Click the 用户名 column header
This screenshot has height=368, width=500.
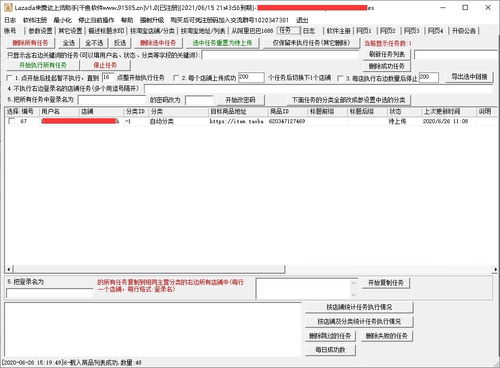[x=59, y=111]
